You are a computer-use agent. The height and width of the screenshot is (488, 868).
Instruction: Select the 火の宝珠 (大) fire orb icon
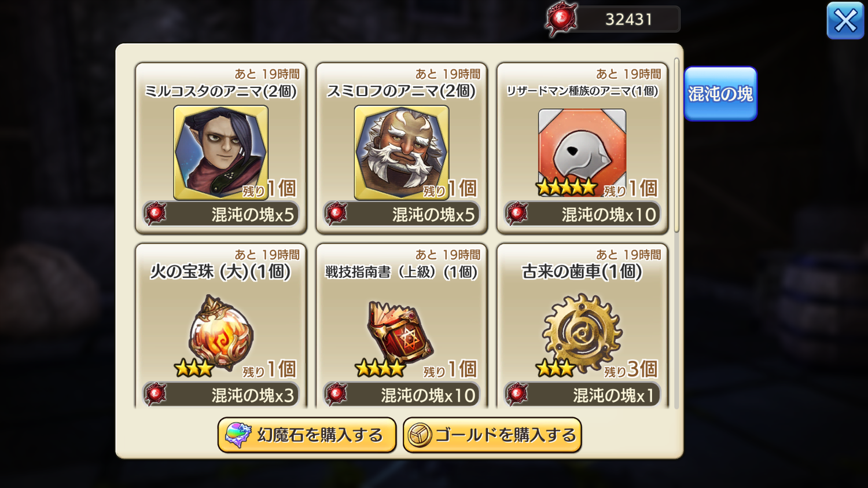pyautogui.click(x=220, y=333)
